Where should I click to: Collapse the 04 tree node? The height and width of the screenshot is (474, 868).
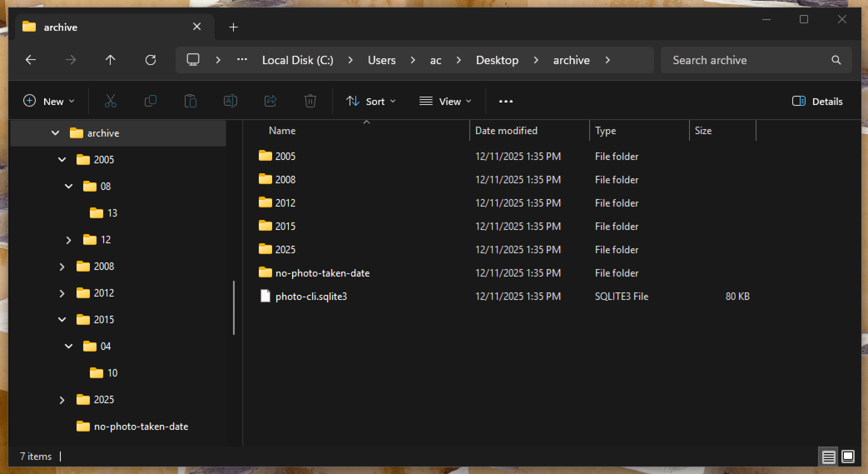coord(69,346)
